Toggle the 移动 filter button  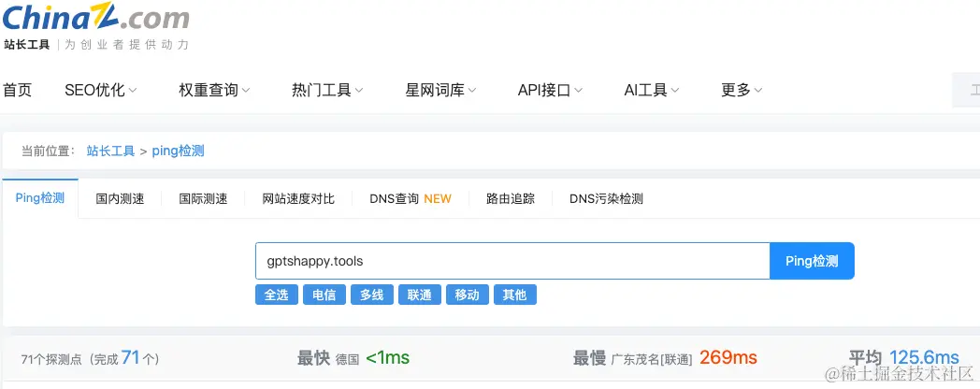(x=468, y=295)
